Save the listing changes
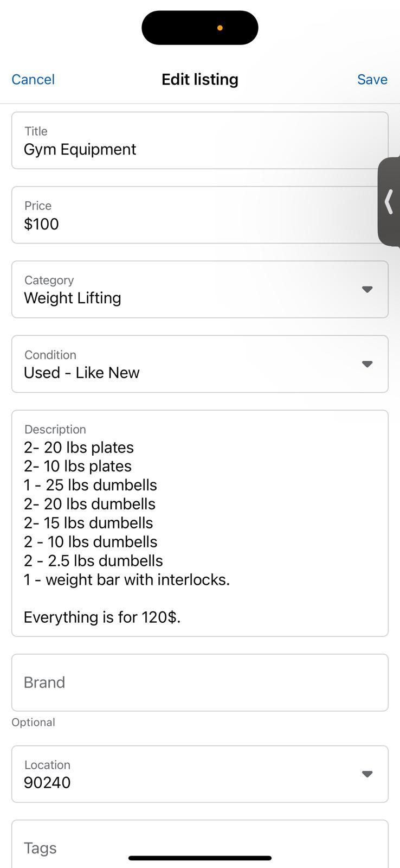The image size is (400, 868). pos(372,79)
